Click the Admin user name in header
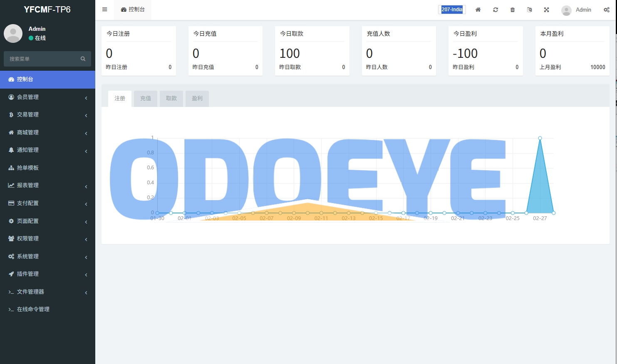This screenshot has width=617, height=364. pyautogui.click(x=583, y=10)
